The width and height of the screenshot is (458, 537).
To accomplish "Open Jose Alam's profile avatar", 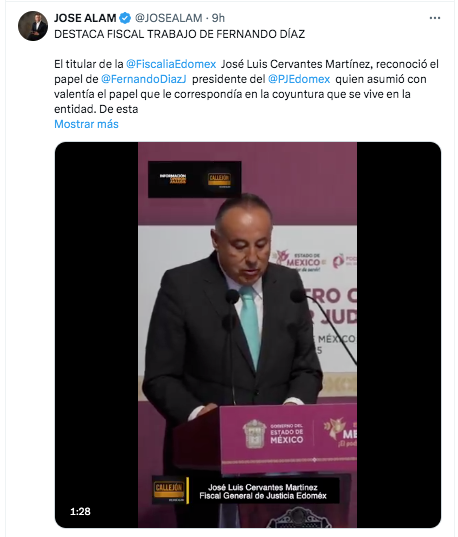I will pos(33,26).
